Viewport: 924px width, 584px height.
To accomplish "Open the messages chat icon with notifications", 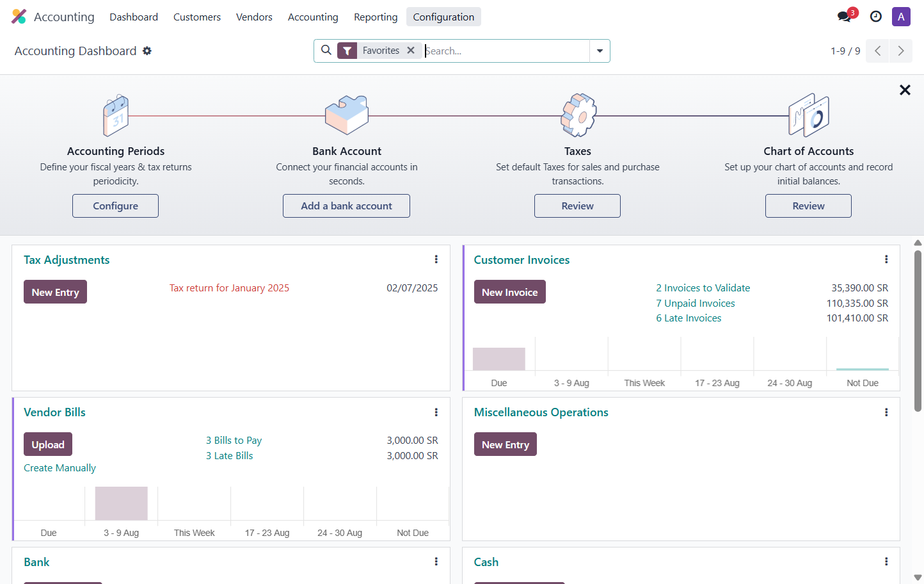I will (845, 17).
